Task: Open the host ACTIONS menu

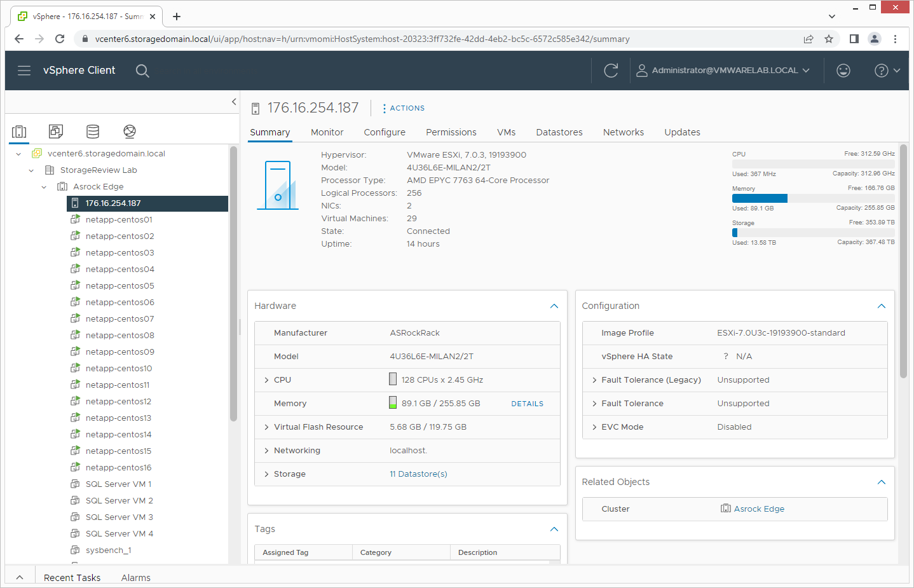Action: pos(403,108)
